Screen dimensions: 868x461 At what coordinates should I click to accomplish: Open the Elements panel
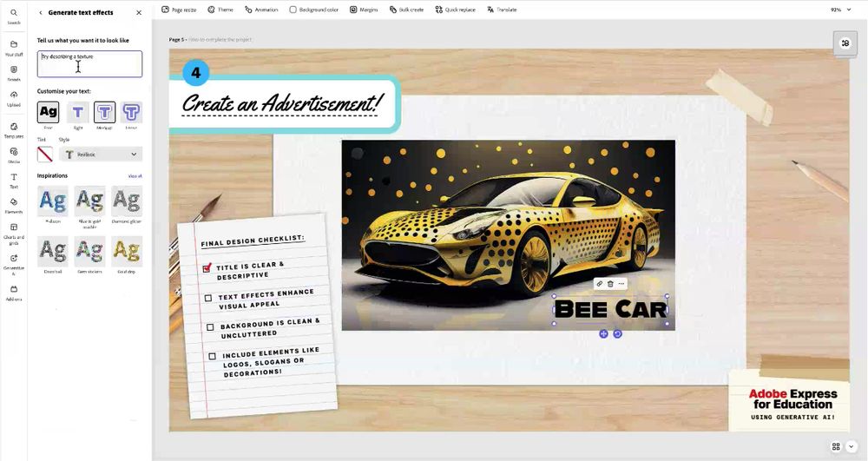point(14,206)
